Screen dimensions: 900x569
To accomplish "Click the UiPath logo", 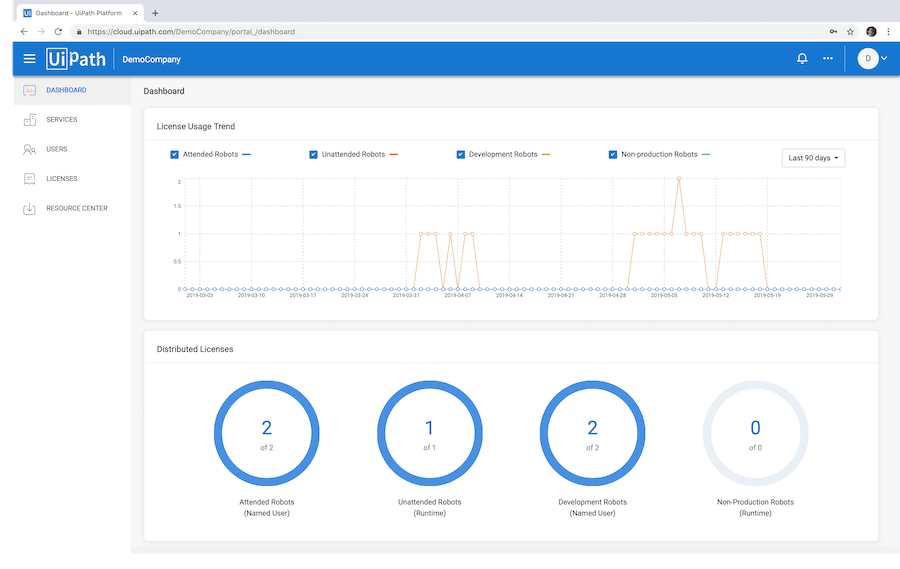I will click(x=76, y=59).
